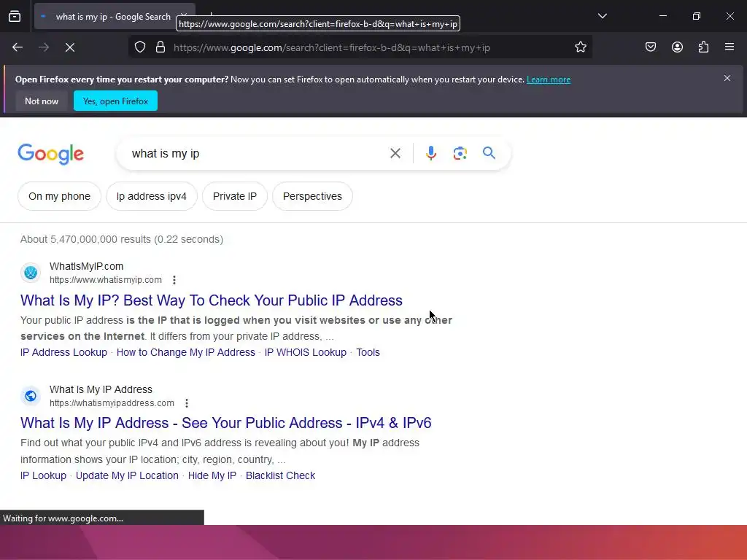Open the IP Address Lookup sitelink
This screenshot has width=747, height=560.
tap(64, 352)
